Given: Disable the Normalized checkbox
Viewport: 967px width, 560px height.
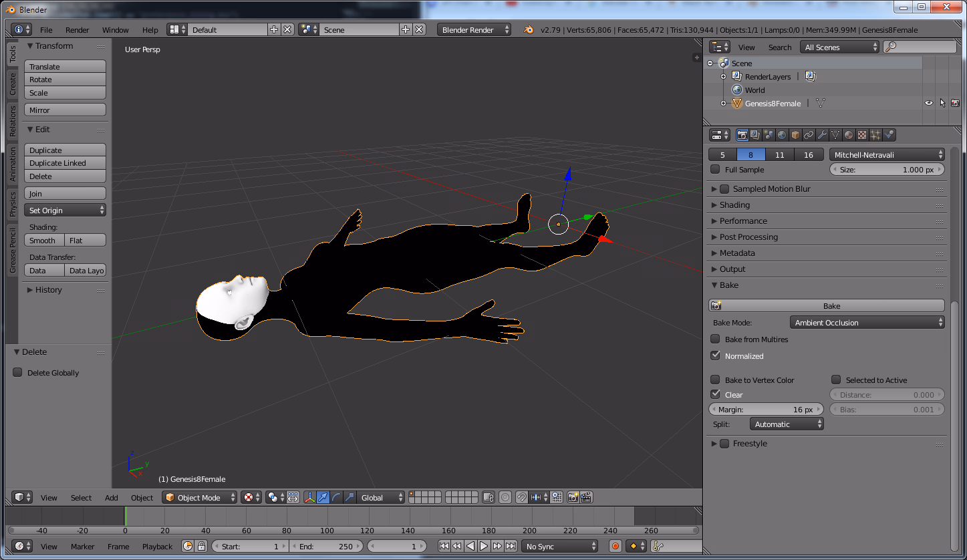Looking at the screenshot, I should coord(716,356).
